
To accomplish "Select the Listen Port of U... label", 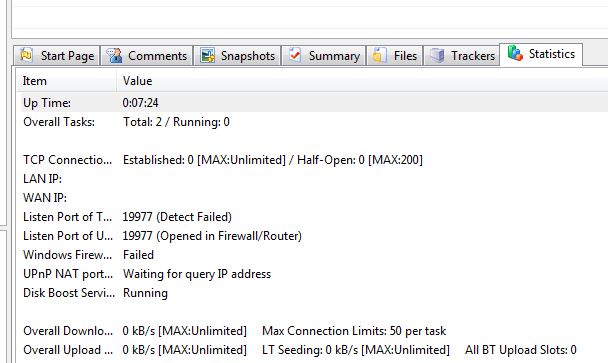I will [68, 236].
